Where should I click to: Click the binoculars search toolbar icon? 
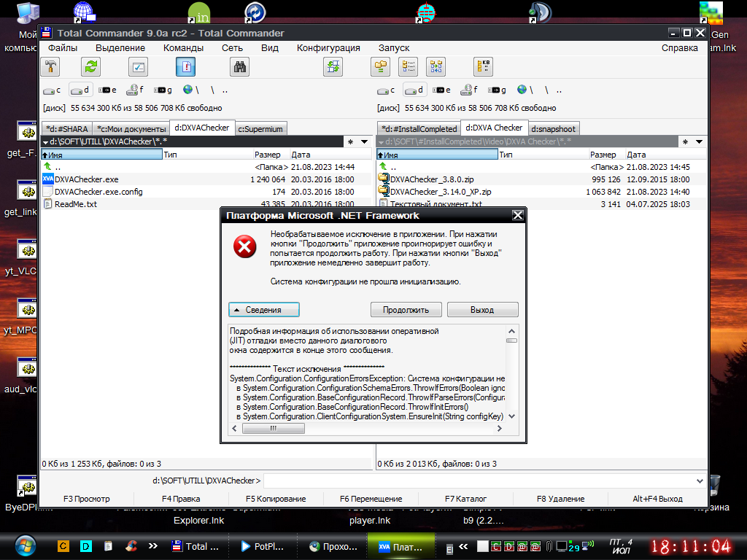pyautogui.click(x=239, y=66)
